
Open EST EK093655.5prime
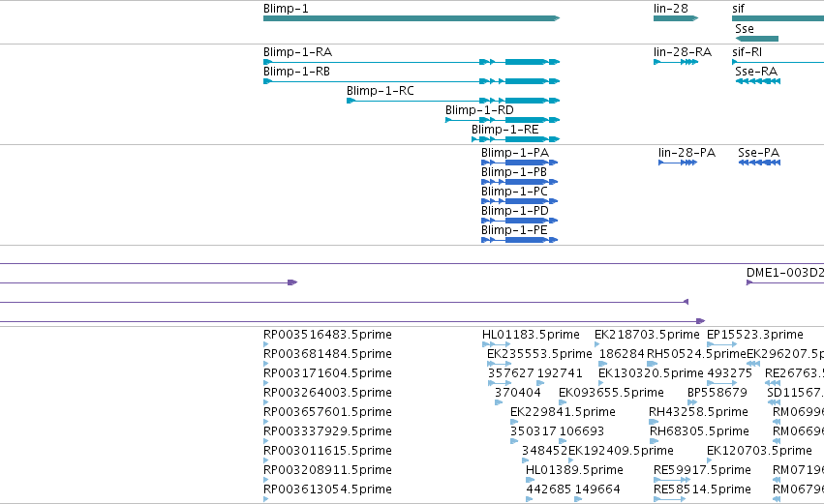coord(611,393)
